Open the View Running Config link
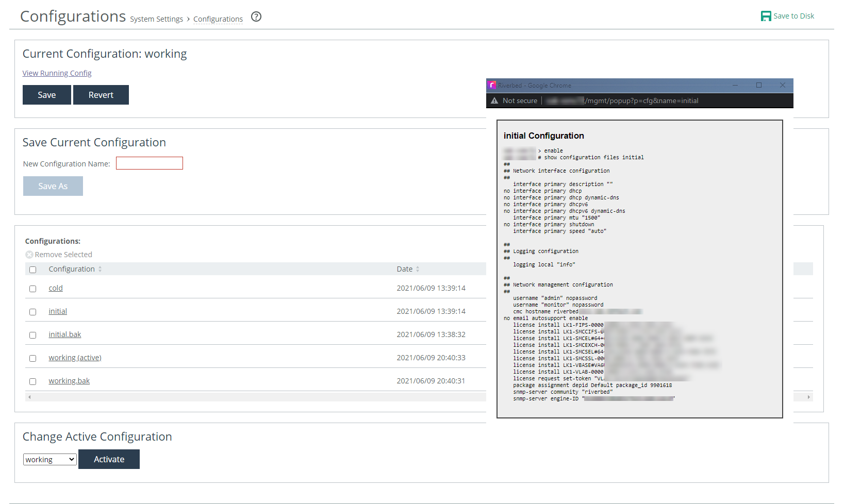The width and height of the screenshot is (844, 504). coord(57,73)
